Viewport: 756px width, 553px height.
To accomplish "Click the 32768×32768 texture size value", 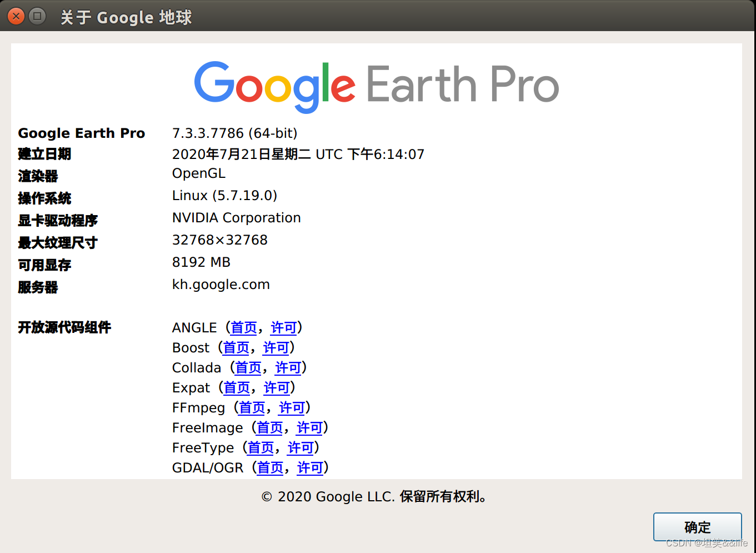I will [x=220, y=240].
